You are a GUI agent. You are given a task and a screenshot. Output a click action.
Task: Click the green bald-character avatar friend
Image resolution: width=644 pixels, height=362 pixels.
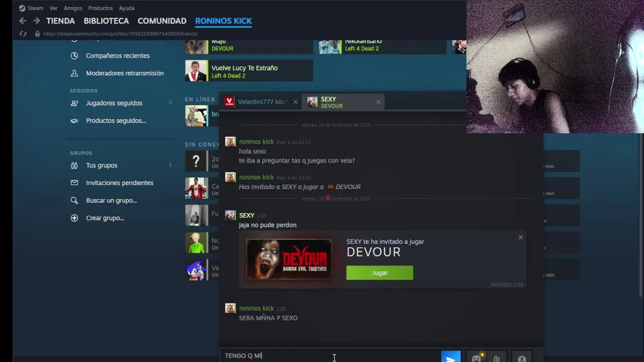pos(196,243)
